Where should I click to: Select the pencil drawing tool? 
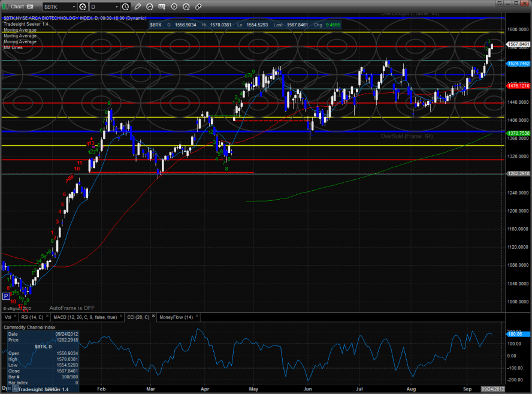point(138,7)
